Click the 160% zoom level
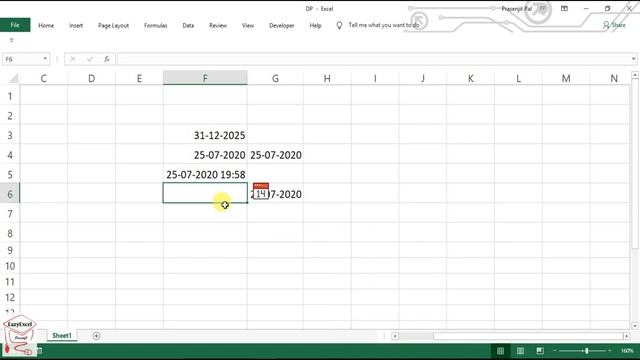The height and width of the screenshot is (360, 640). point(627,351)
